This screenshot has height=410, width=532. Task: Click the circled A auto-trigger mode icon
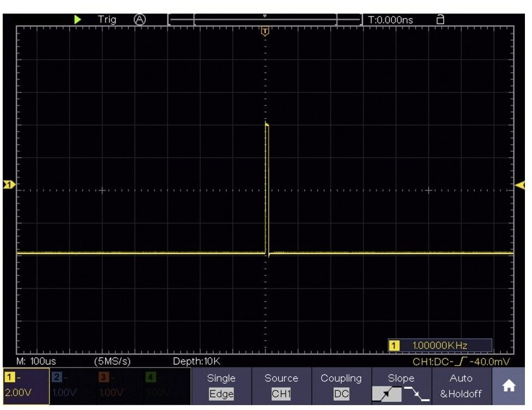pyautogui.click(x=140, y=20)
